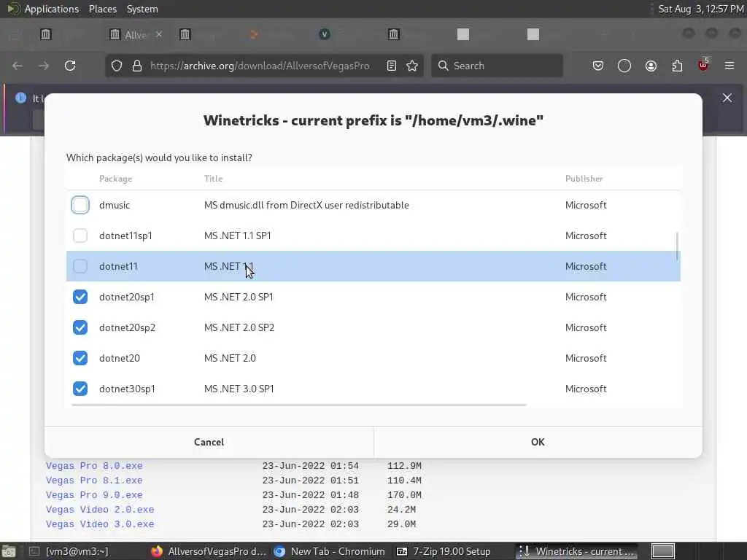The image size is (747, 560).
Task: Click Firefox forward arrow button
Action: pos(44,66)
